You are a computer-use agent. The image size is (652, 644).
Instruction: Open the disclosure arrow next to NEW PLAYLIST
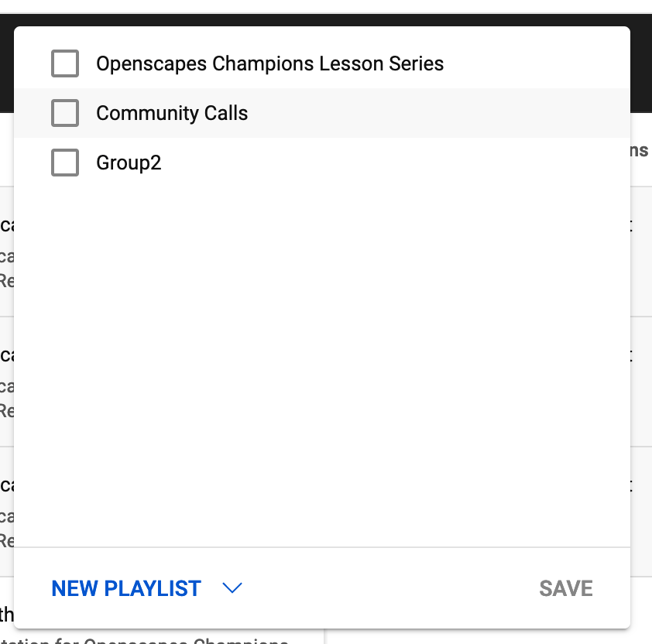point(232,588)
